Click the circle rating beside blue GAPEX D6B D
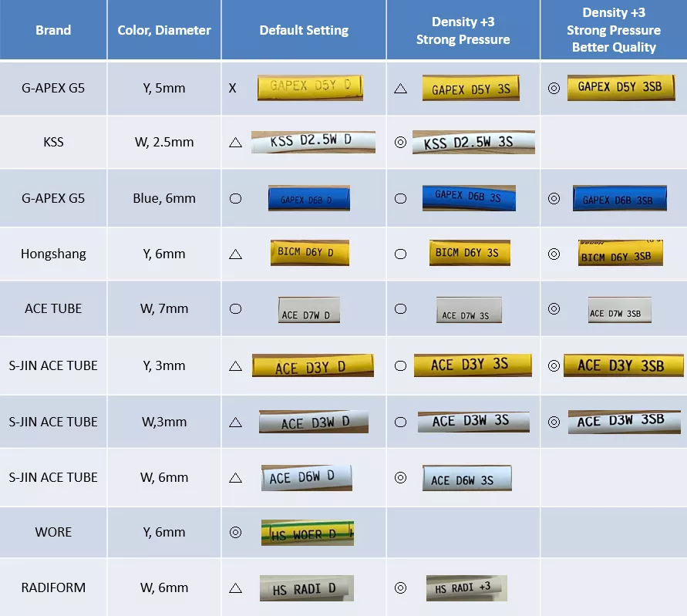 click(236, 198)
